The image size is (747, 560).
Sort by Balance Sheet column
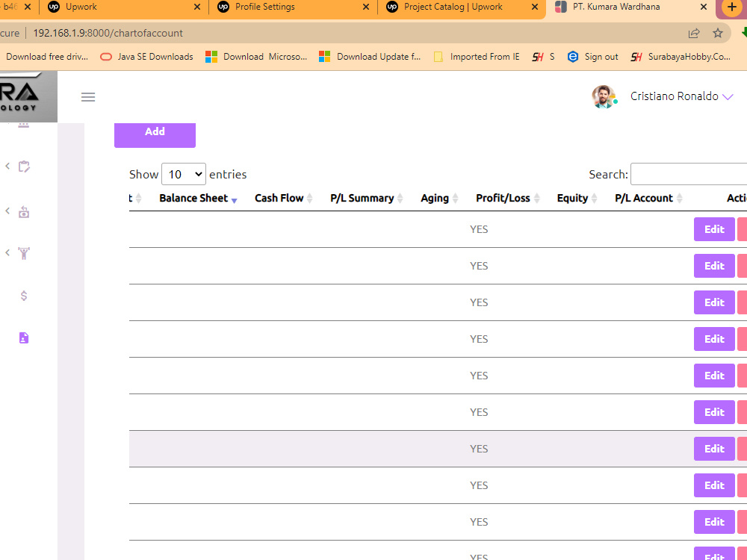[x=198, y=198]
